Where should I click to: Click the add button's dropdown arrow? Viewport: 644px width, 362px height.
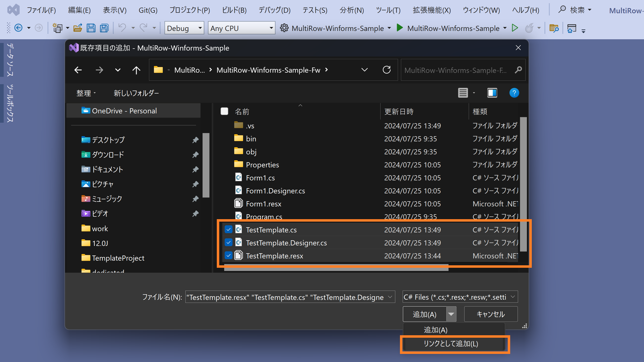(x=451, y=314)
